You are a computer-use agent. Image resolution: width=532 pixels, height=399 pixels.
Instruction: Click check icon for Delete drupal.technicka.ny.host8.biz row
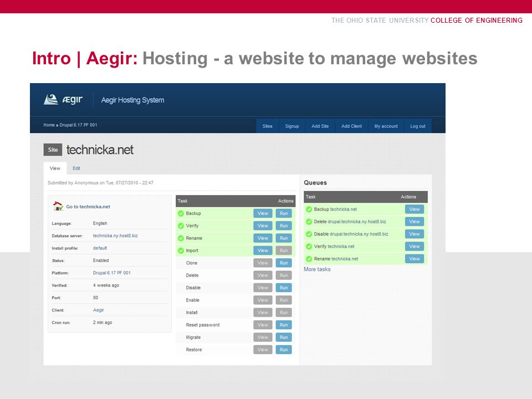coord(309,222)
